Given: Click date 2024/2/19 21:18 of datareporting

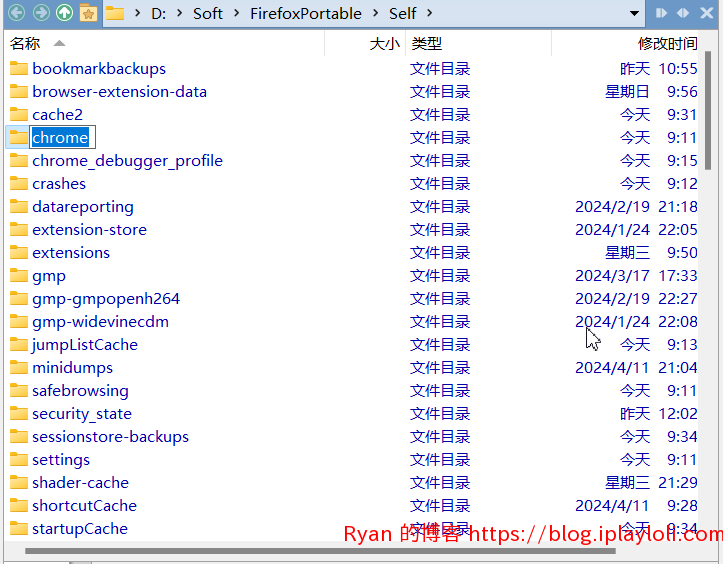Looking at the screenshot, I should click(x=636, y=207).
